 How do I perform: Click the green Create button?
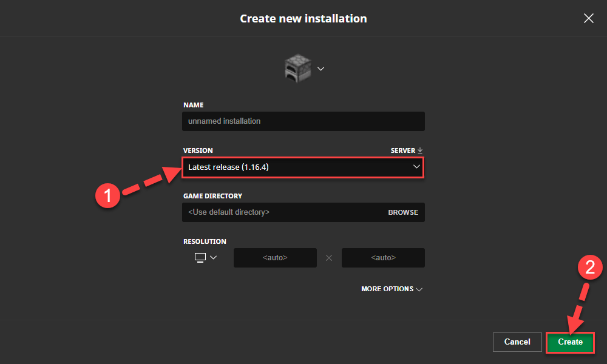[x=570, y=342]
